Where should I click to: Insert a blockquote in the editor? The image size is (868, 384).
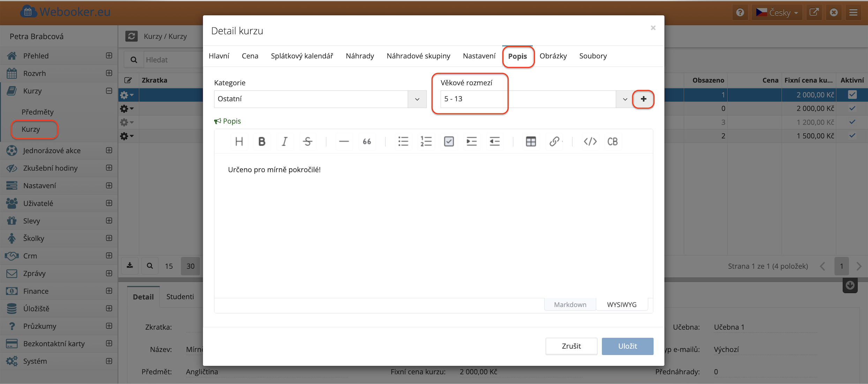coord(367,141)
